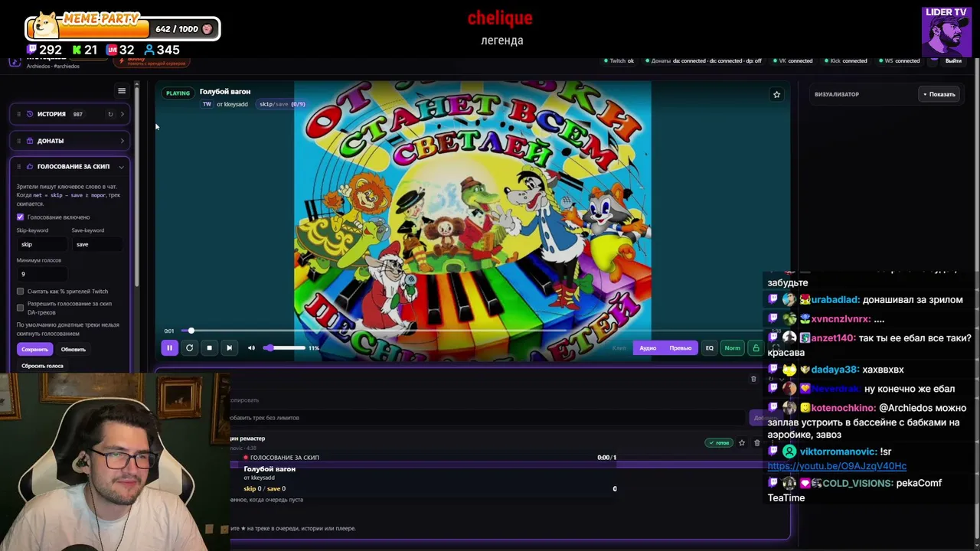Toggle Голосование включено checkbox

[21, 217]
